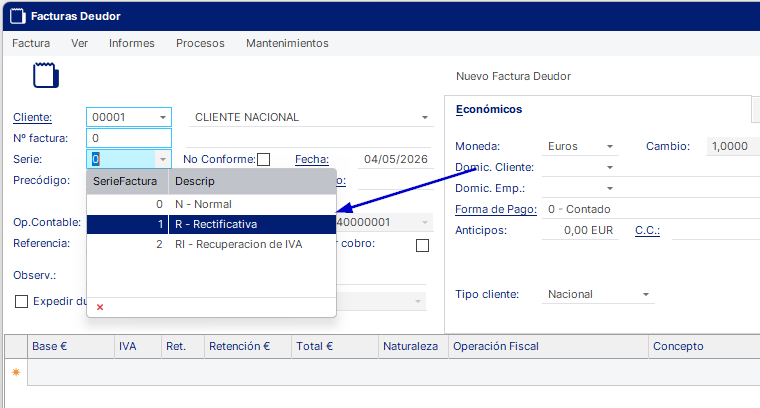The image size is (760, 408).
Task: Expand the Tipo cliente Nacional dropdown
Action: 646,295
